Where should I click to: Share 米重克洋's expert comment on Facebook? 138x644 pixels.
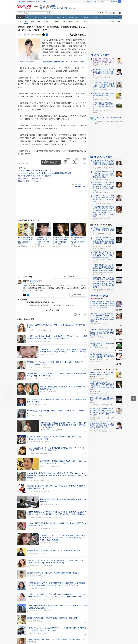pos(28,295)
